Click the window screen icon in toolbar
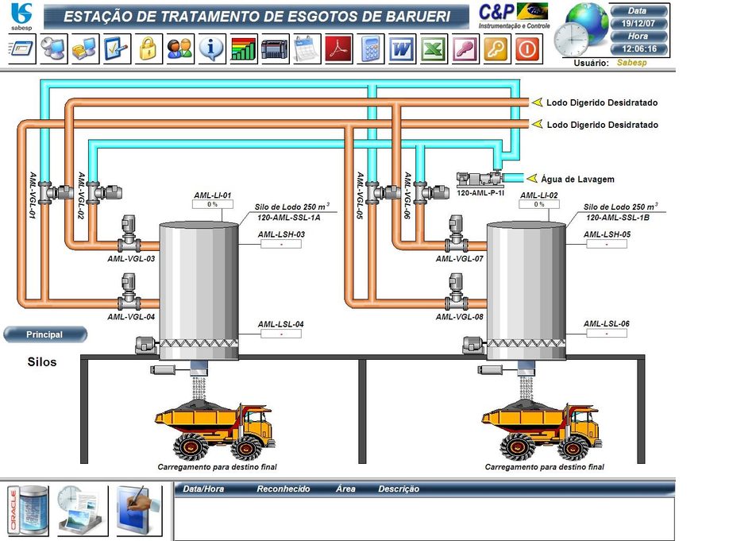Viewport: 756px width, 541px height. pos(21,49)
